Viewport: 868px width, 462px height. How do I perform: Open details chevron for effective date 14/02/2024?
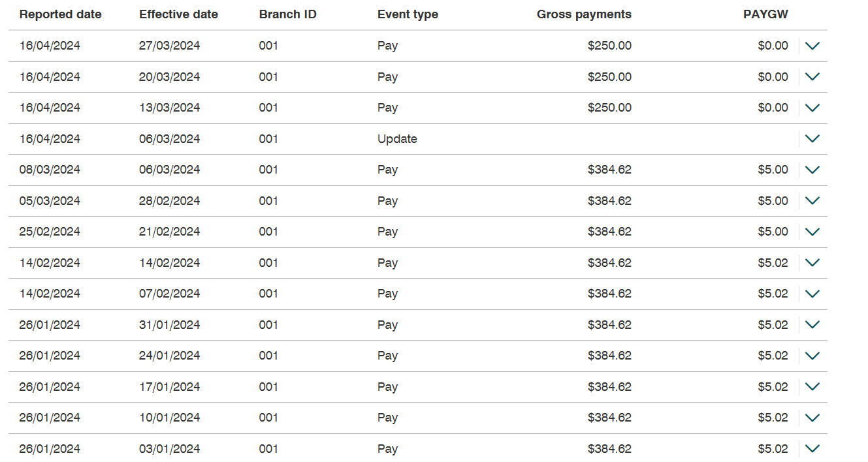(x=812, y=262)
